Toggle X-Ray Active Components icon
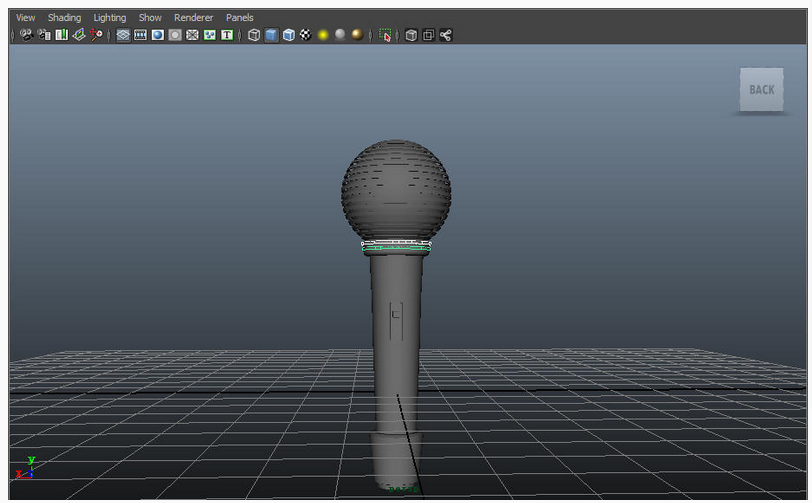The width and height of the screenshot is (812, 503). click(x=429, y=35)
